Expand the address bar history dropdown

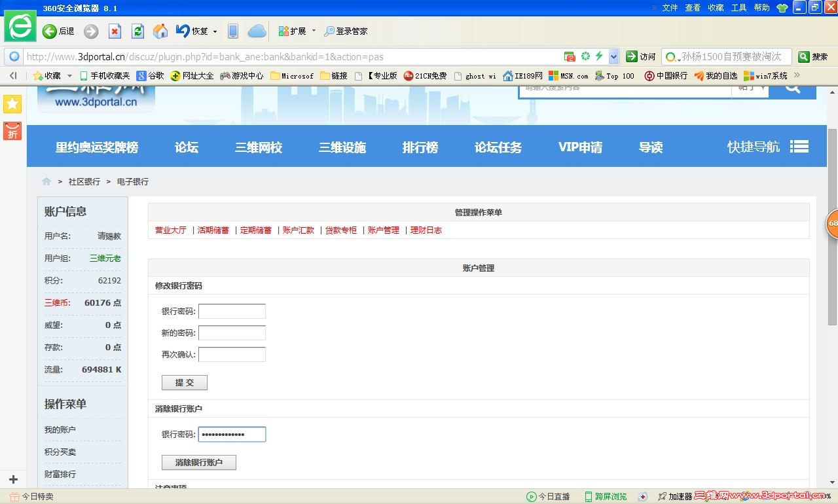tap(613, 57)
